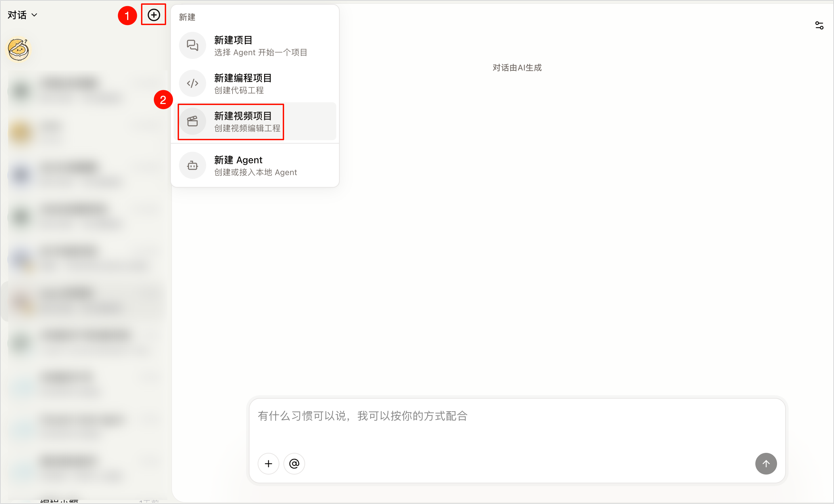Select 新建项目 menu entry
This screenshot has width=834, height=504.
pos(255,45)
